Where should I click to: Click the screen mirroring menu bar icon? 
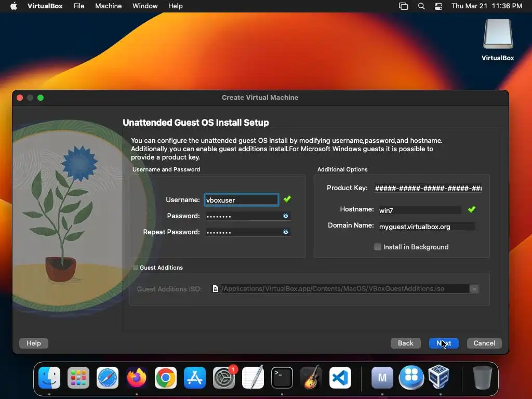403,6
